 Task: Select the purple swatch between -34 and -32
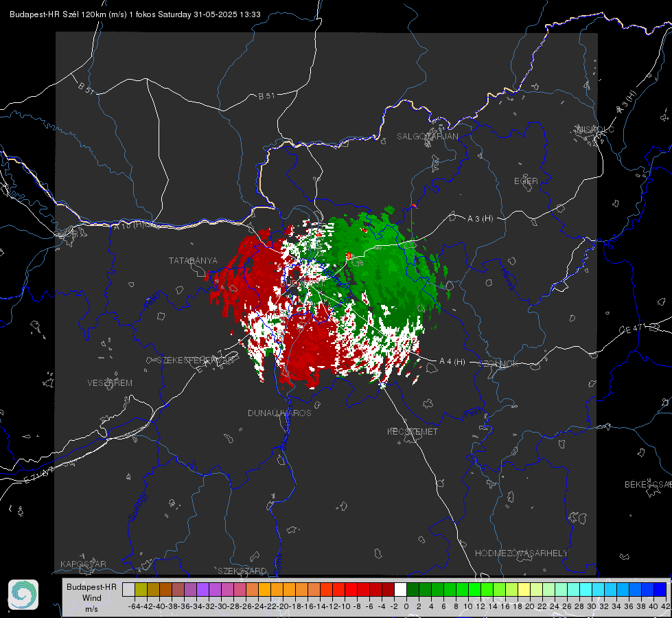[x=202, y=589]
